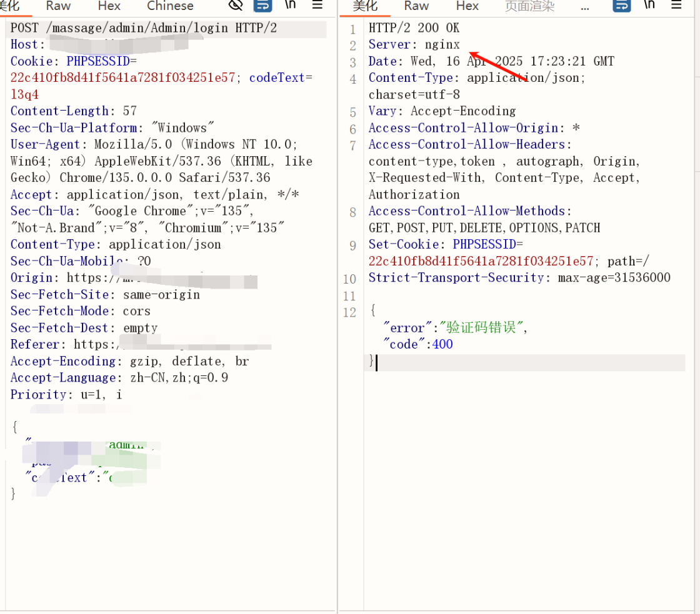Click the GET,POST,PUT,DELETE,OPTIONS,PATCH value

tap(484, 228)
